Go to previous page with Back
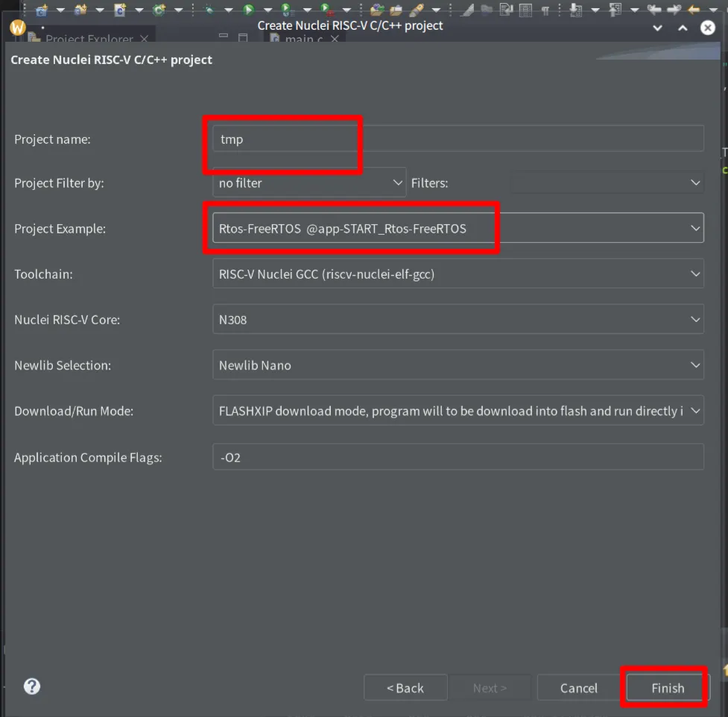The image size is (728, 717). coord(405,688)
